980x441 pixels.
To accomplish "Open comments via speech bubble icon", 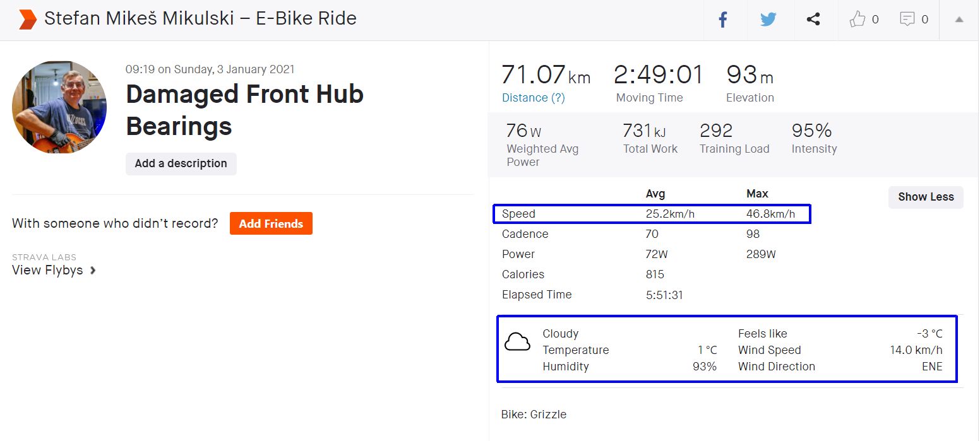I will pyautogui.click(x=907, y=20).
